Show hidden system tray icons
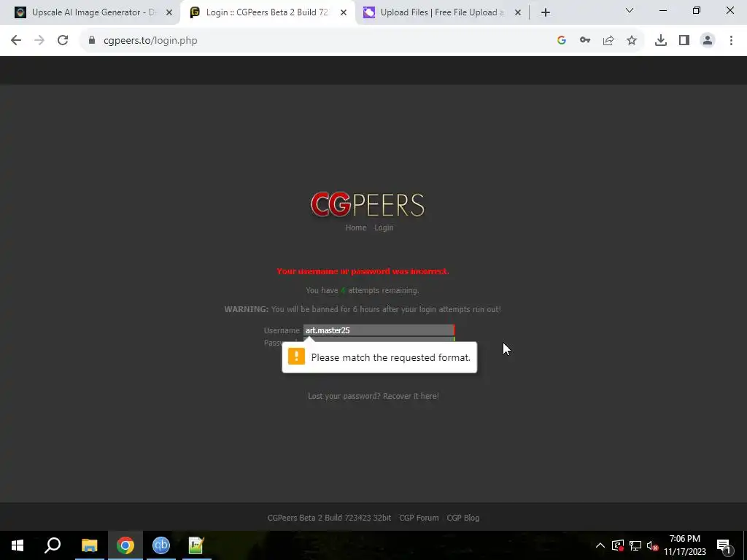 coord(600,545)
